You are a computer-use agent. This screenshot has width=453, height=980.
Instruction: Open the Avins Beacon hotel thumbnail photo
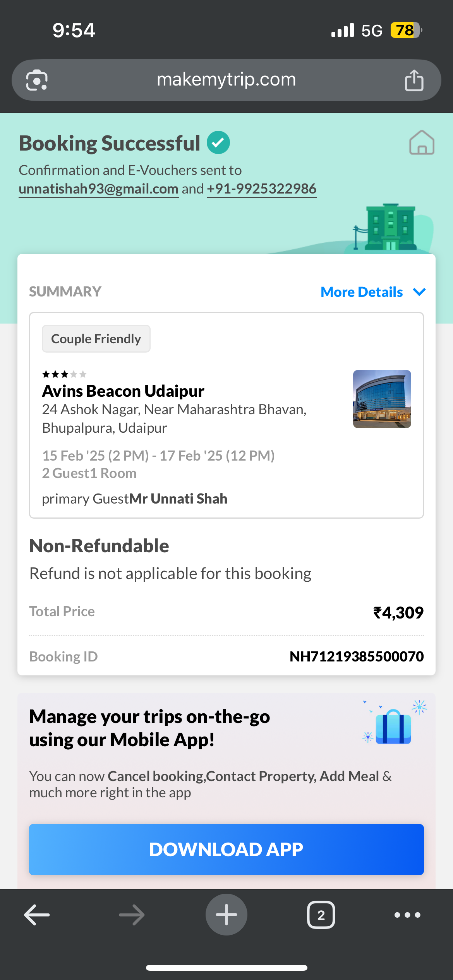pyautogui.click(x=382, y=399)
